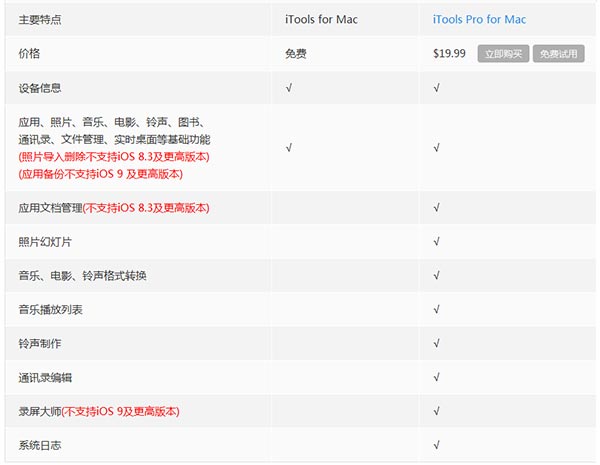600x465 pixels.
Task: Click the 系统日志 row label
Action: point(40,445)
